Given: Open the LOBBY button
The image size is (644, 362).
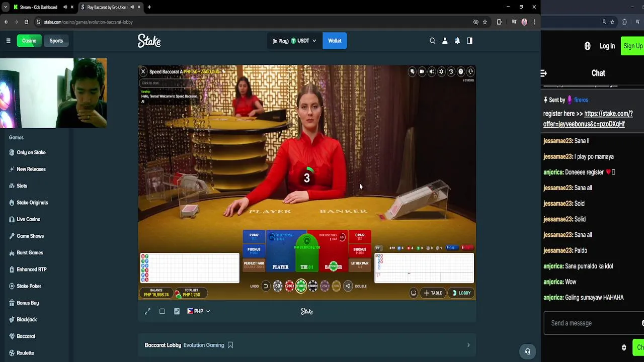Looking at the screenshot, I should click(x=461, y=293).
